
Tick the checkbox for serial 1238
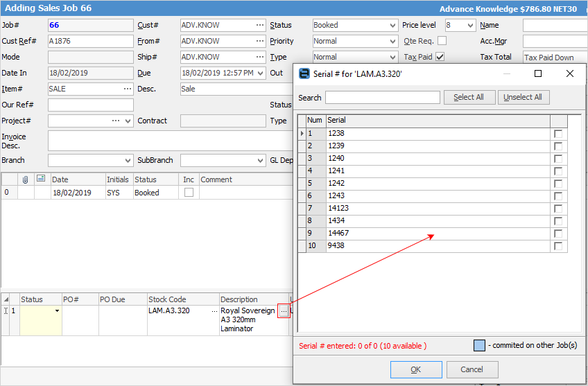pyautogui.click(x=558, y=134)
